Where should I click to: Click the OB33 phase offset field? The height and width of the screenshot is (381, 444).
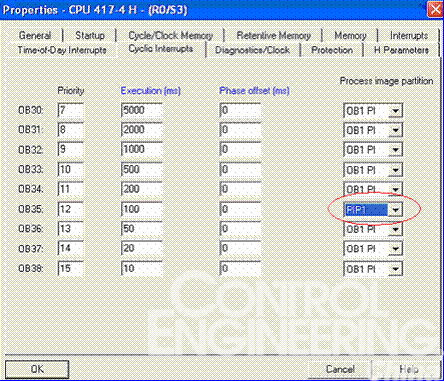pos(240,170)
